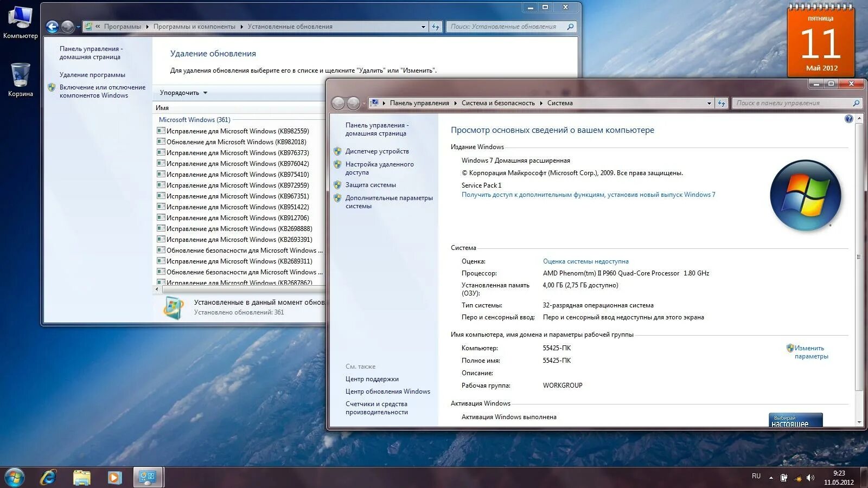Refresh the System window address bar
The image size is (868, 488).
(x=721, y=103)
